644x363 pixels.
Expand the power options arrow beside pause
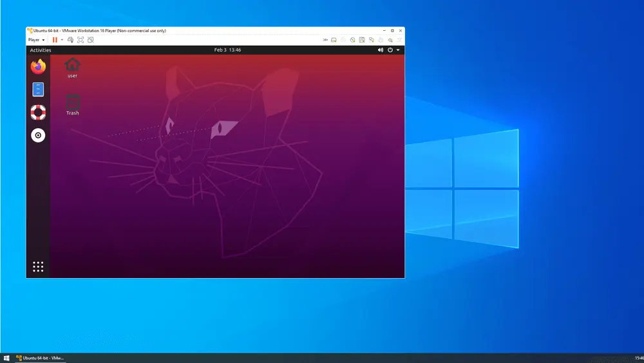[x=62, y=40]
